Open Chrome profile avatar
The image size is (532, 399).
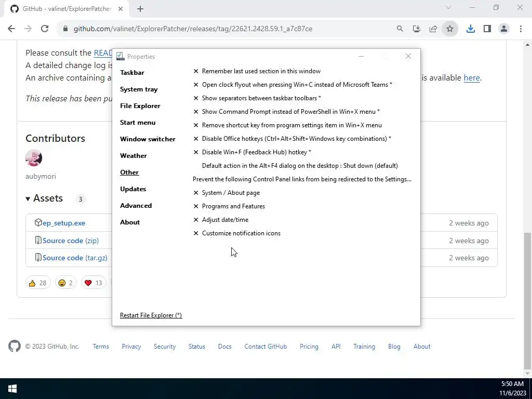click(x=504, y=29)
